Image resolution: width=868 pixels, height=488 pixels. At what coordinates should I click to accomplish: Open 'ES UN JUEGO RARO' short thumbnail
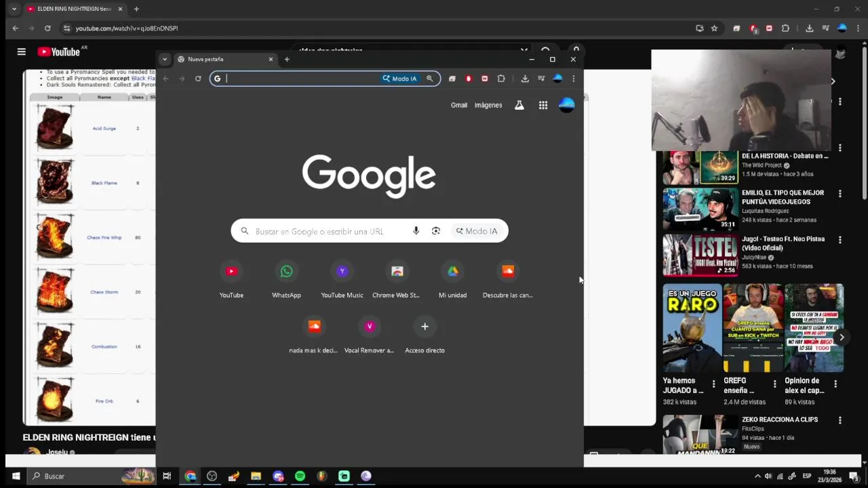click(692, 328)
